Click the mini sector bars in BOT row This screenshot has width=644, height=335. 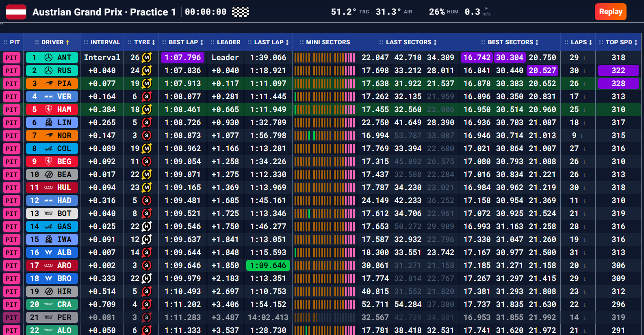324,214
